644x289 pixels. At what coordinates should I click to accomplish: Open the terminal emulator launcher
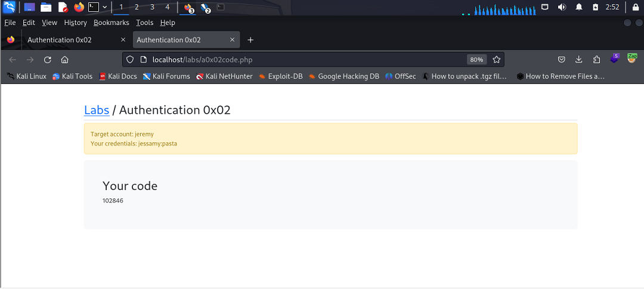click(x=94, y=7)
